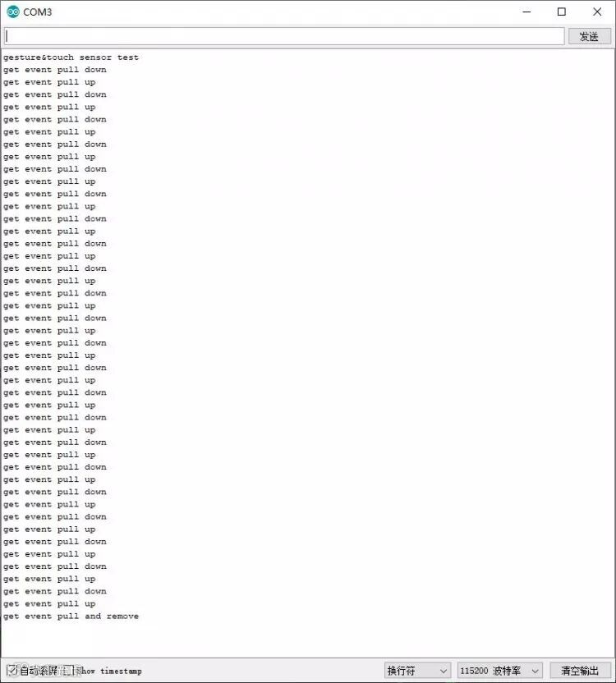Enable the Show timestamp checkbox
The width and height of the screenshot is (616, 683).
click(71, 671)
